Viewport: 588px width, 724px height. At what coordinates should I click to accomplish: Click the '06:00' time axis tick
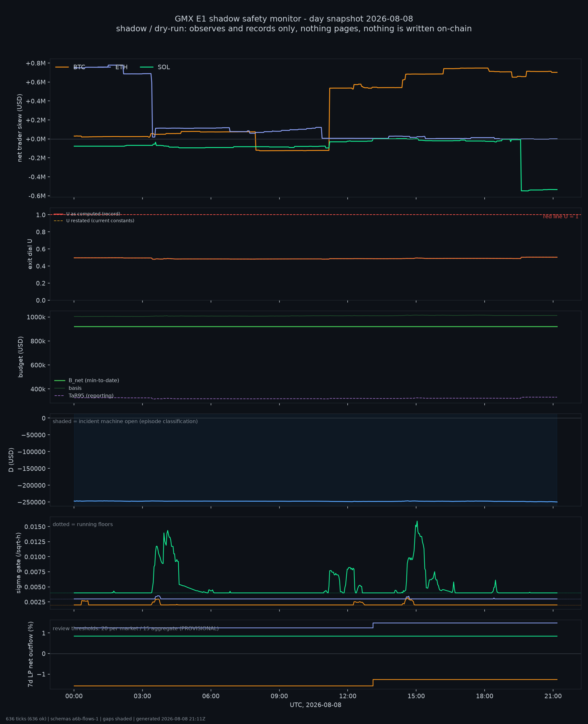[211, 696]
